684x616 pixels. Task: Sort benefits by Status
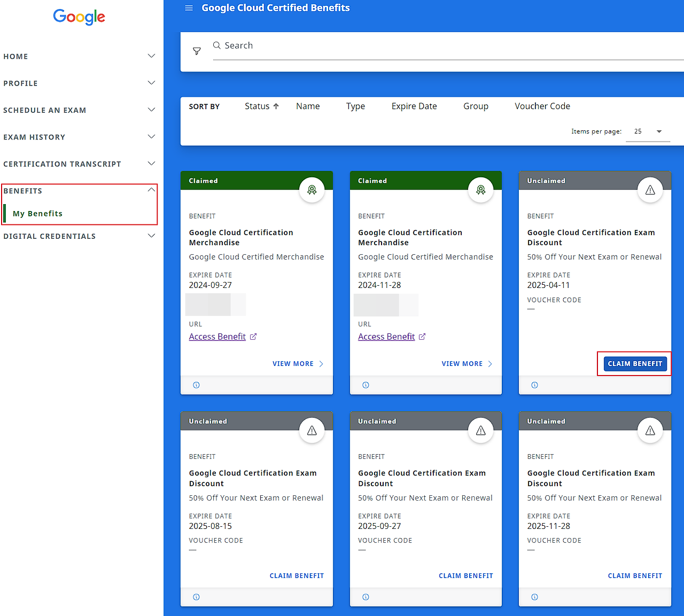[x=257, y=106]
